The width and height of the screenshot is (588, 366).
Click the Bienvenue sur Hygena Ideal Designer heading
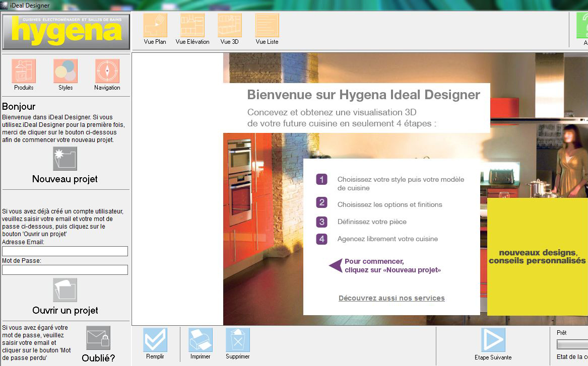363,95
